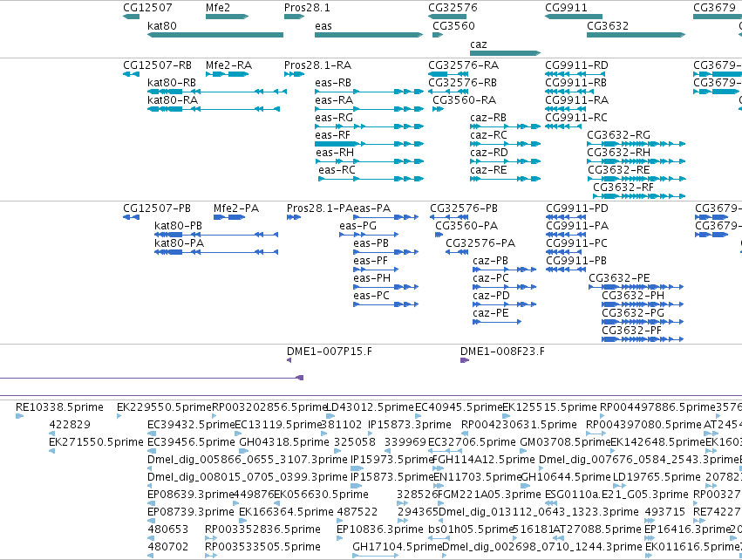Viewport: 742px width, 560px height.
Task: Select the EP10836.3prime EST label
Action: (380, 529)
